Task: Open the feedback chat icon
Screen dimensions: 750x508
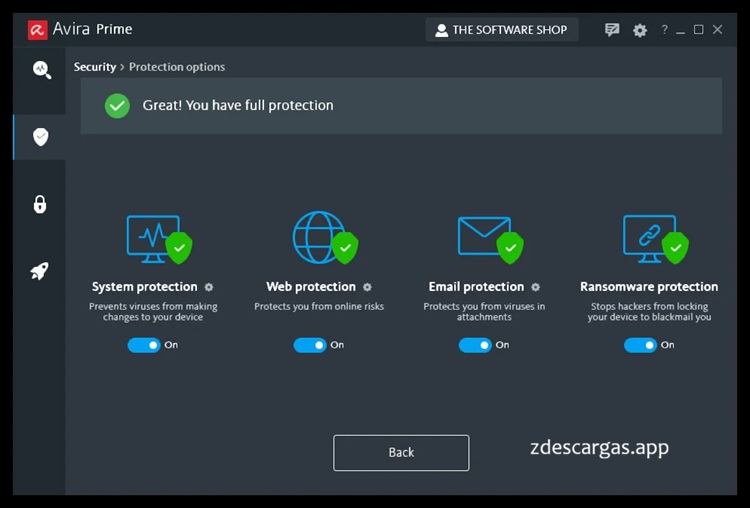Action: coord(612,30)
